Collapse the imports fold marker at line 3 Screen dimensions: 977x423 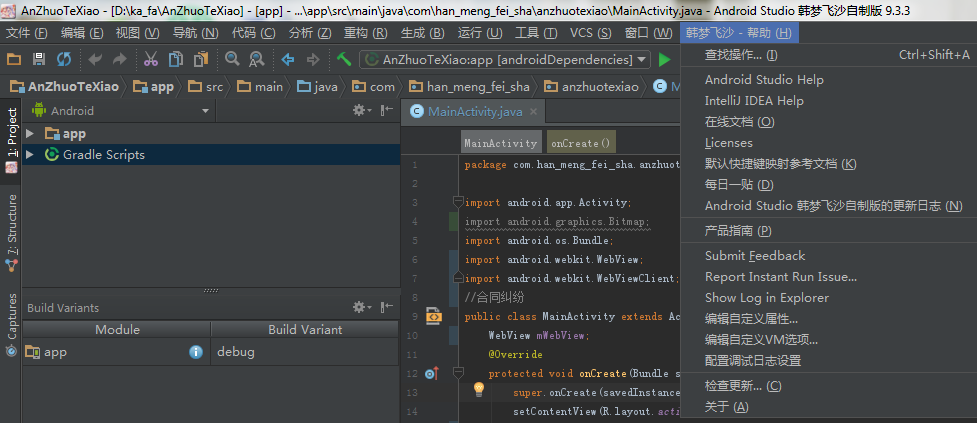point(458,202)
